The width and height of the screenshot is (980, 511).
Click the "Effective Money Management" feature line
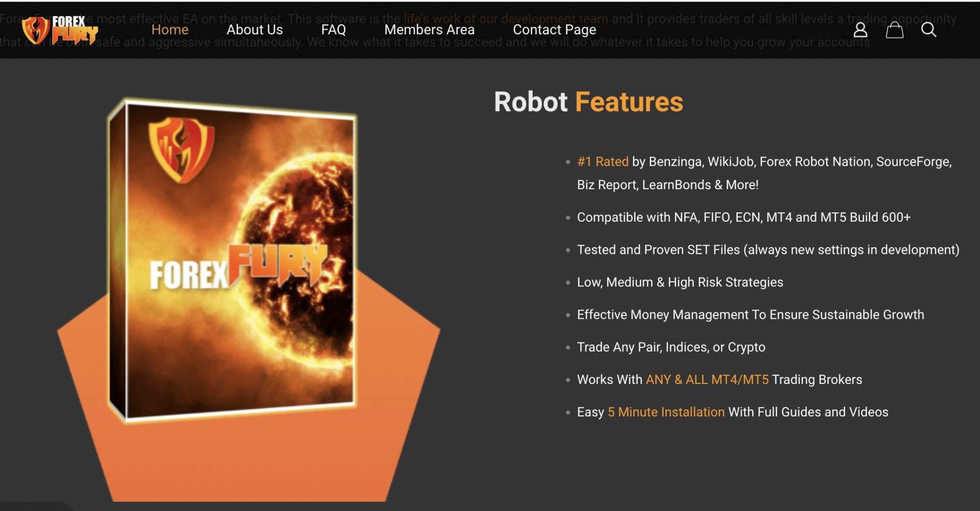[x=750, y=315]
